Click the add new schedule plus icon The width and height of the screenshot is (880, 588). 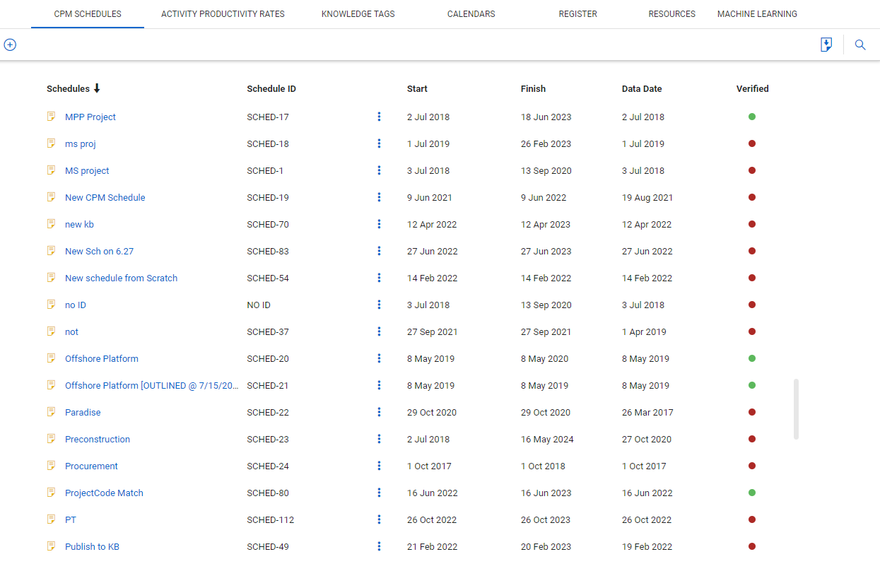(x=10, y=45)
